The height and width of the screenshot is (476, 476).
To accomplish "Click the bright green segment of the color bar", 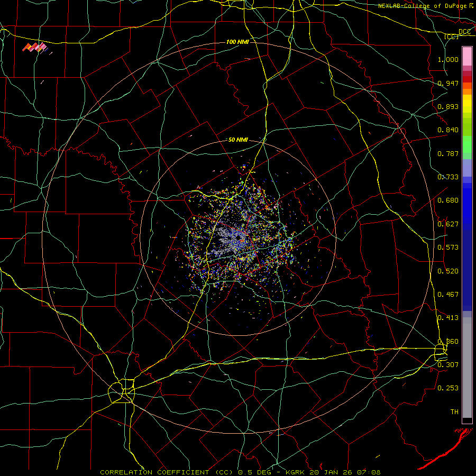I will point(467,144).
